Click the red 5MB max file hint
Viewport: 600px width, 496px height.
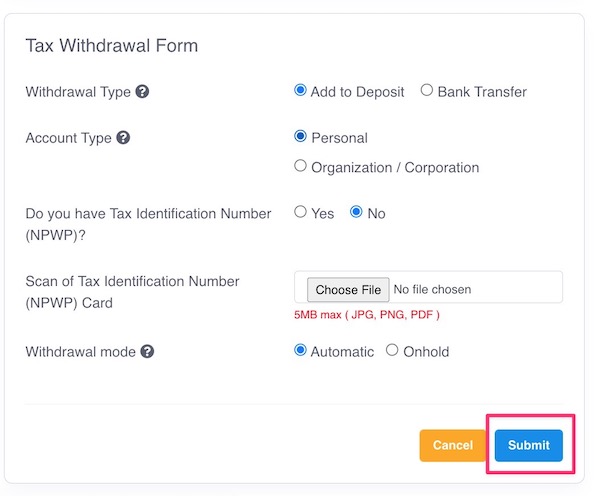367,315
